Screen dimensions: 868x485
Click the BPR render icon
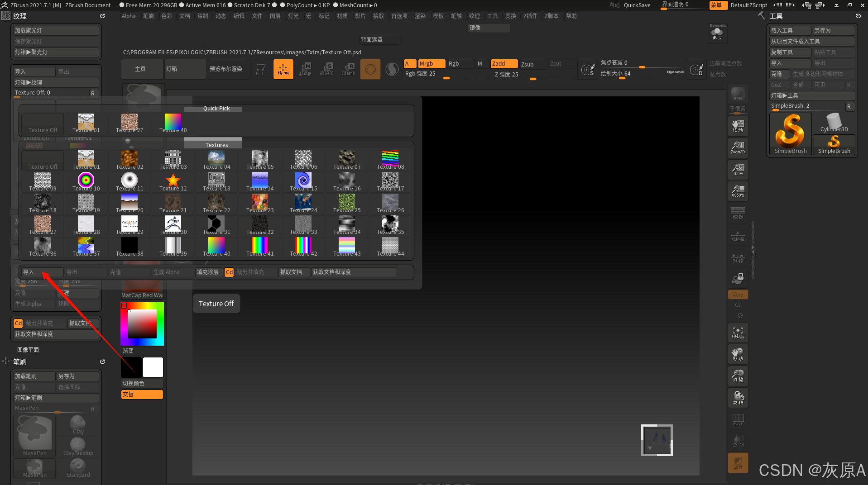tap(738, 94)
